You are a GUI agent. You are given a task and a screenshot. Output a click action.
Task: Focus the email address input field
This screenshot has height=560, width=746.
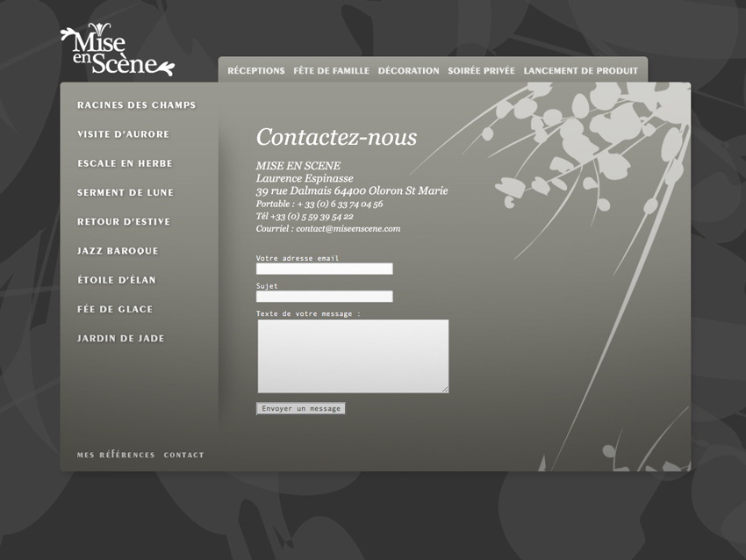(324, 269)
